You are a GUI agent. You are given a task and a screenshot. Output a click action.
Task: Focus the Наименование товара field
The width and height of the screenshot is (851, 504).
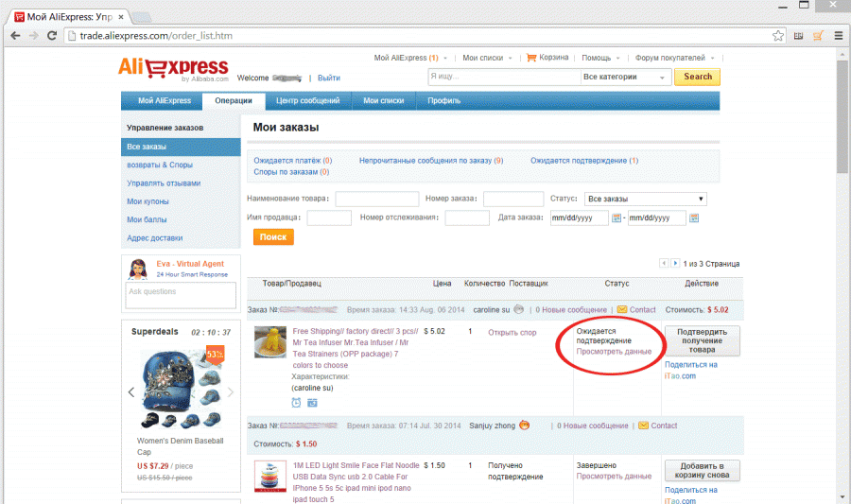tap(376, 200)
